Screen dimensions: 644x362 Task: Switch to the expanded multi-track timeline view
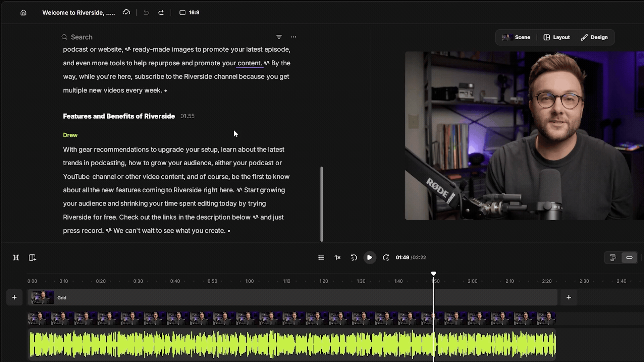click(613, 257)
